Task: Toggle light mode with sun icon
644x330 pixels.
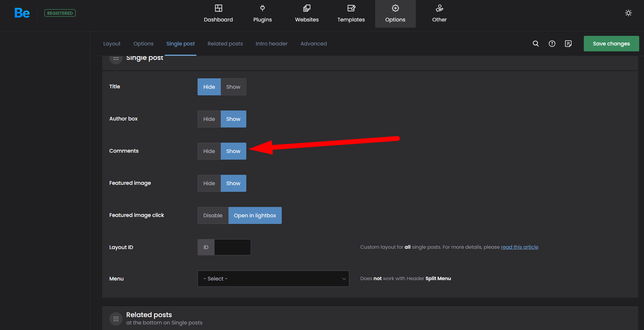Action: 628,13
